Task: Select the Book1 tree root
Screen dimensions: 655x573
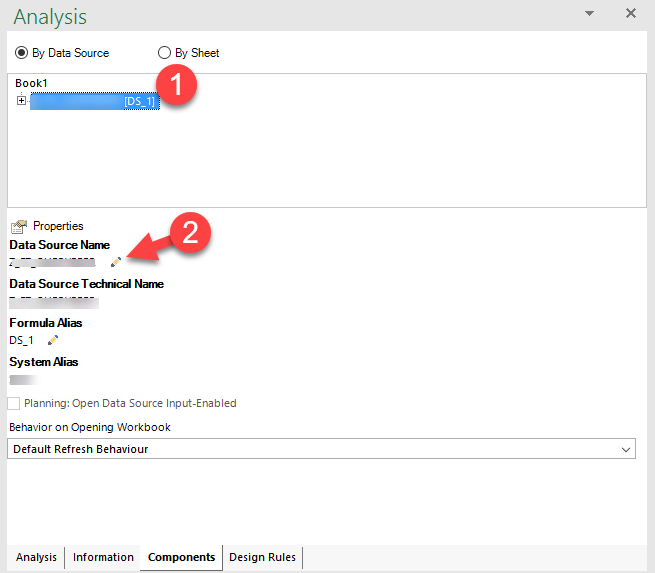Action: coord(31,83)
